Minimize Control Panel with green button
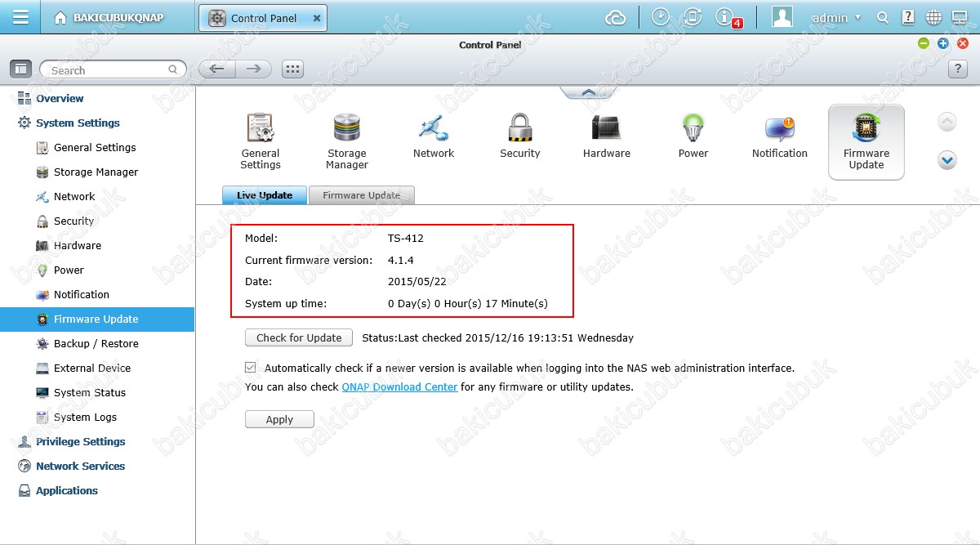The image size is (980, 545). click(923, 43)
